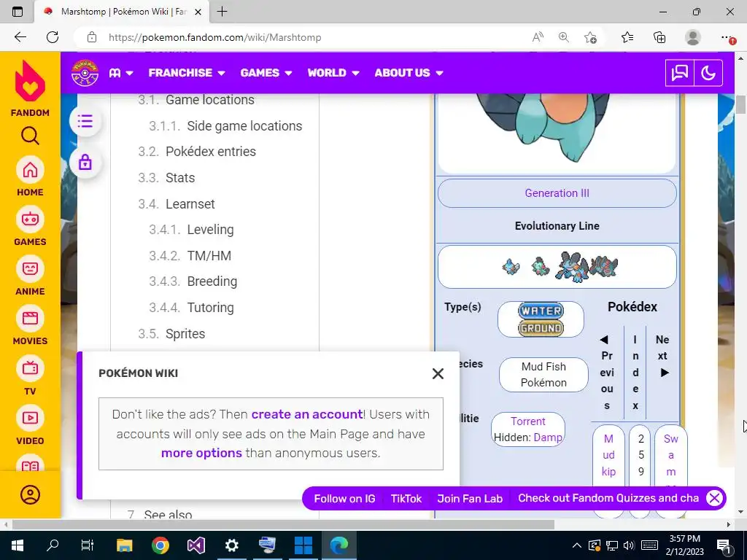Toggle table of contents list button
Viewport: 747px width, 560px height.
[85, 122]
